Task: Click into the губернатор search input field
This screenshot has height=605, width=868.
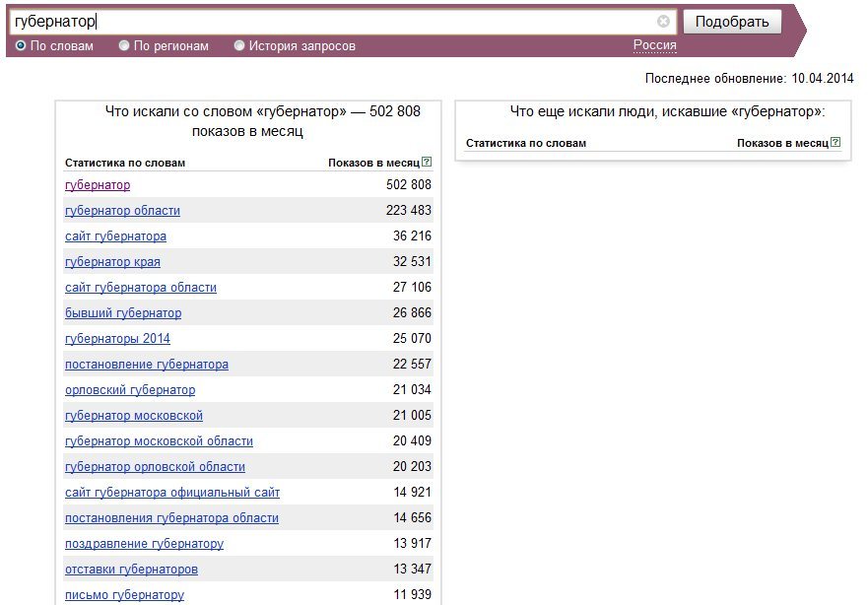Action: (332, 22)
